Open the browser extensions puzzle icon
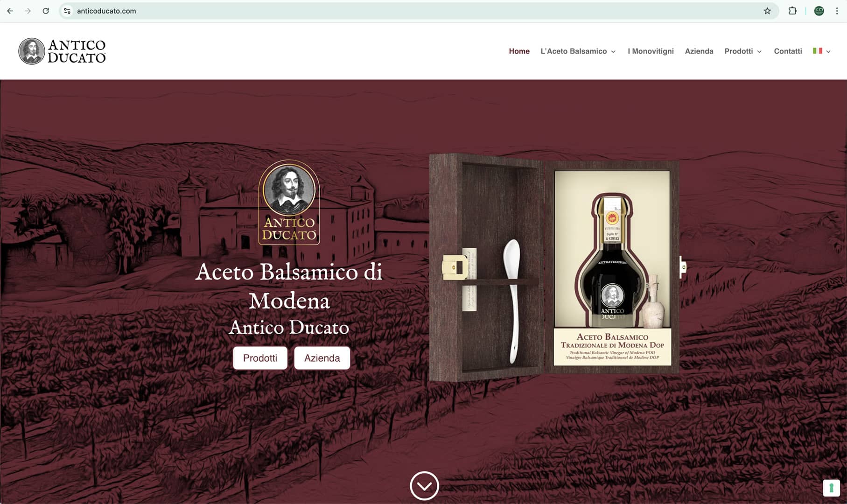Viewport: 847px width, 504px height. [x=792, y=11]
